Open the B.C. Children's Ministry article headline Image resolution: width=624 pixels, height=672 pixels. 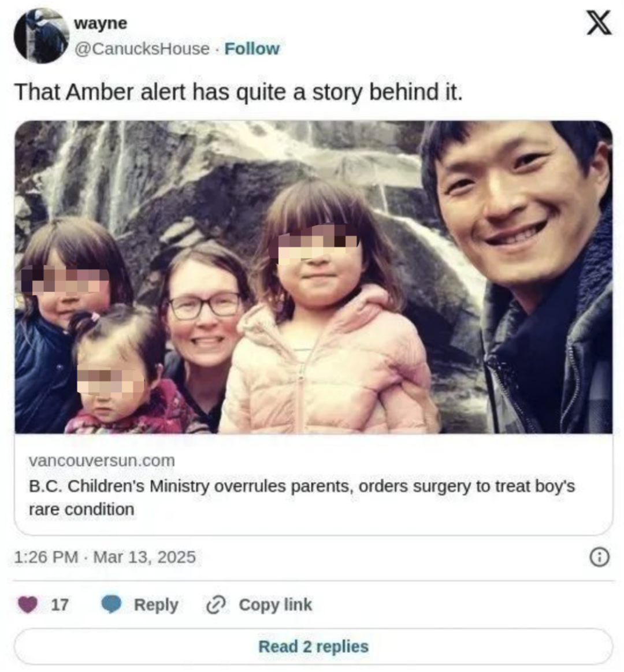302,497
